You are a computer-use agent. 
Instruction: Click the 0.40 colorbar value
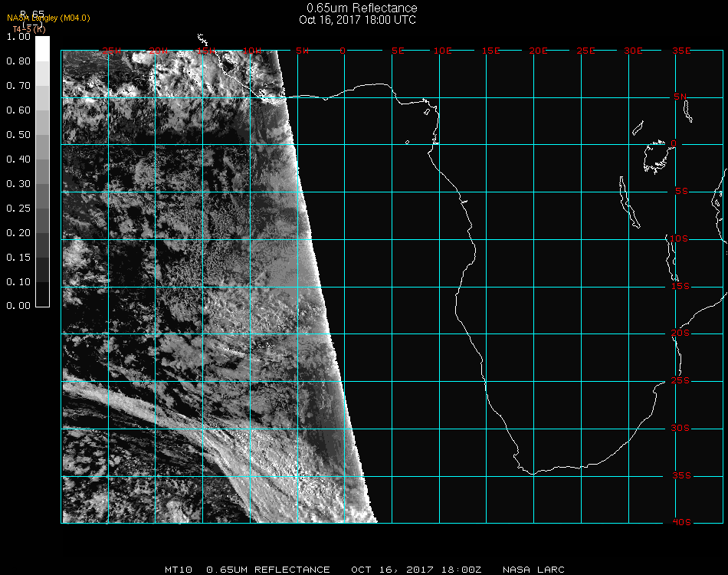pos(18,159)
